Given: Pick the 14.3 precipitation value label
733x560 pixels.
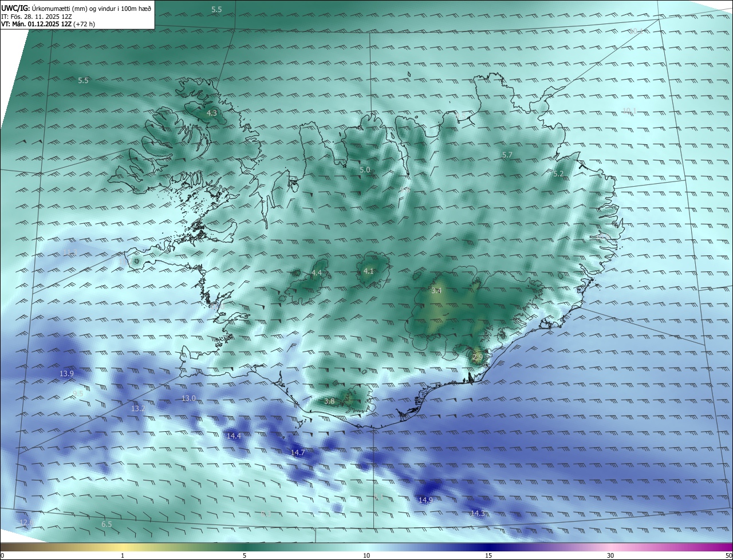Looking at the screenshot, I should (x=478, y=514).
